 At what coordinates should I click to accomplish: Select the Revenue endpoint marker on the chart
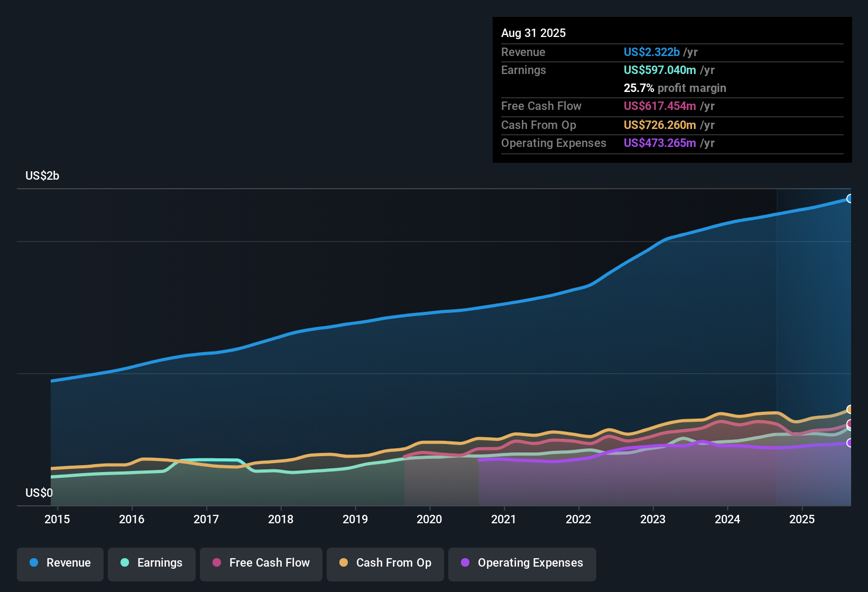pyautogui.click(x=850, y=198)
